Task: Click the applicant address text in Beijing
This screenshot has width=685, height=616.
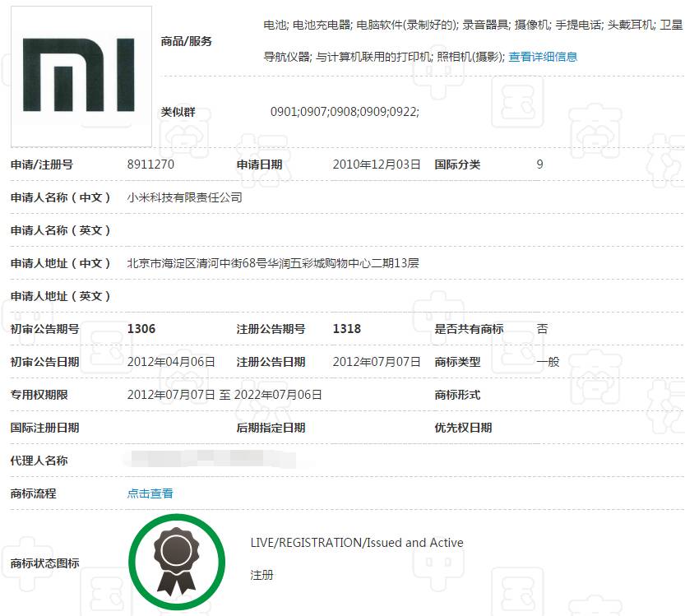Action: pyautogui.click(x=273, y=263)
